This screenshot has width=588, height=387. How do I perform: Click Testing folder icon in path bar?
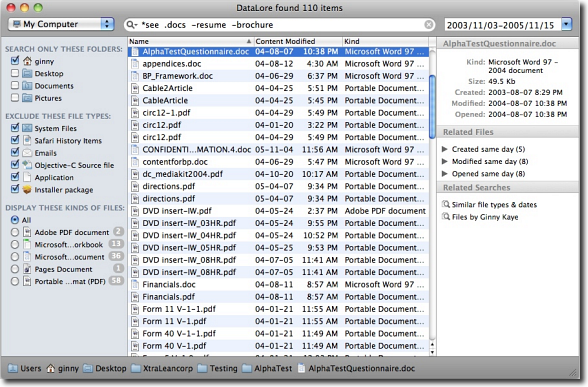pyautogui.click(x=202, y=368)
